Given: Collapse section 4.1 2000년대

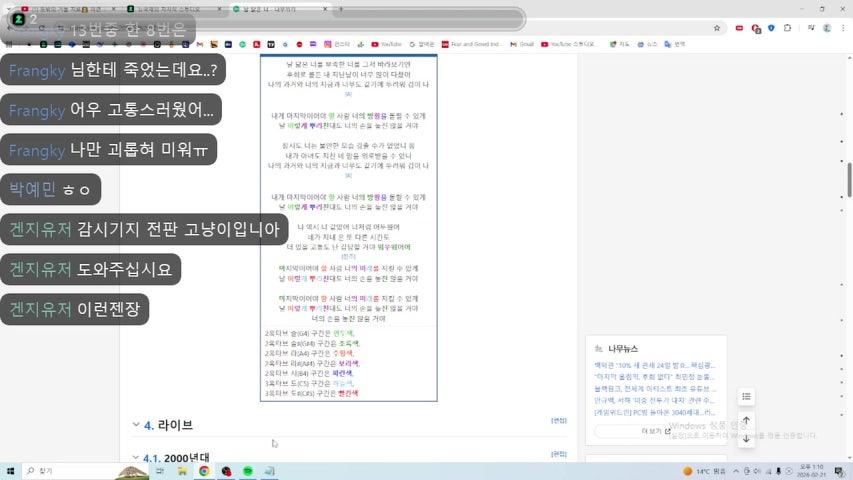Looking at the screenshot, I should [136, 458].
